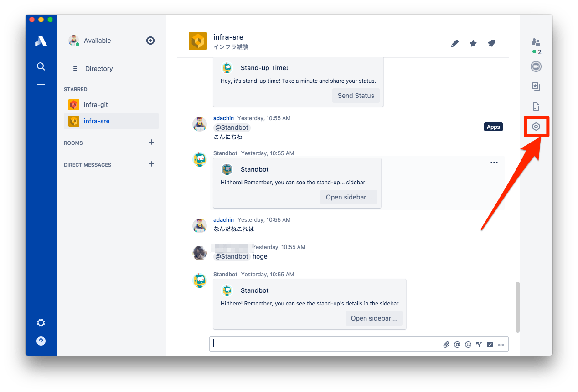
Task: Switch to the infra-git room
Action: click(x=96, y=105)
